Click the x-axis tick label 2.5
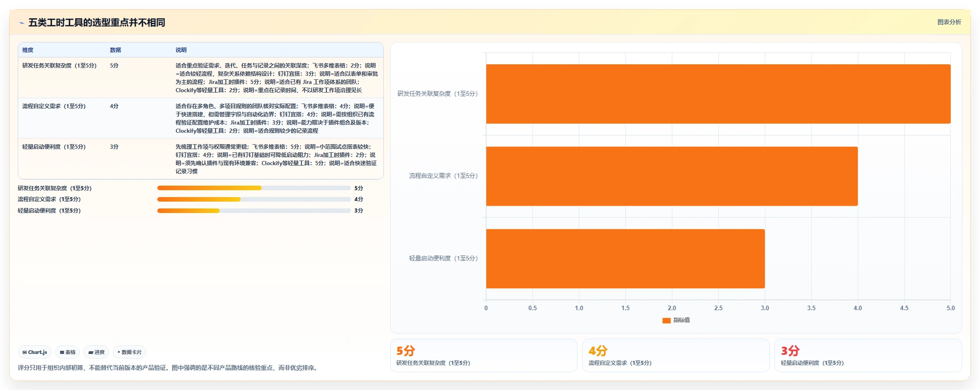 718,308
